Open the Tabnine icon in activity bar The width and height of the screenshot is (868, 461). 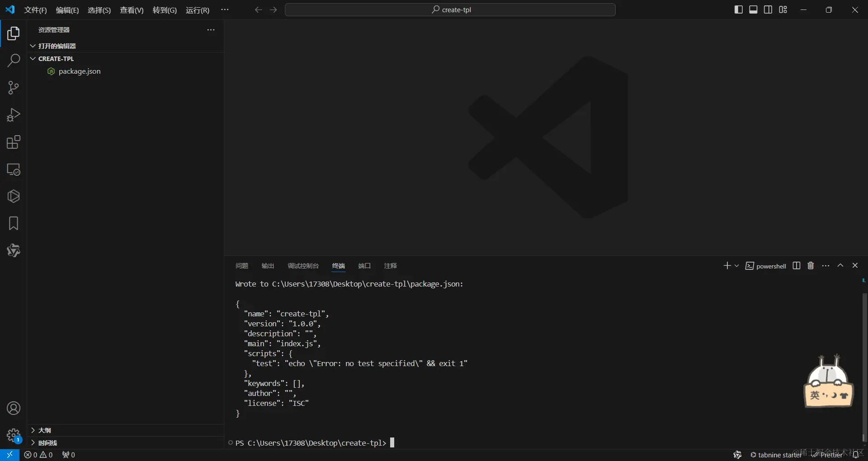click(x=14, y=250)
